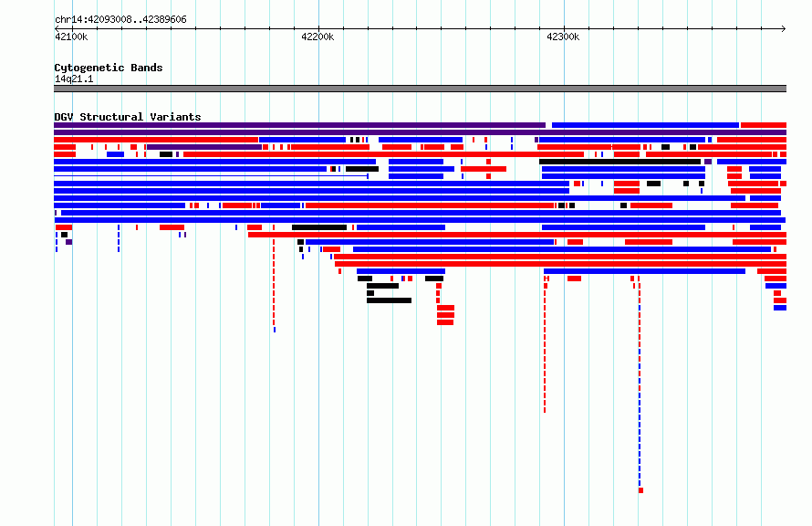Click the long dashed blue-red vertical variant line

click(x=640, y=382)
